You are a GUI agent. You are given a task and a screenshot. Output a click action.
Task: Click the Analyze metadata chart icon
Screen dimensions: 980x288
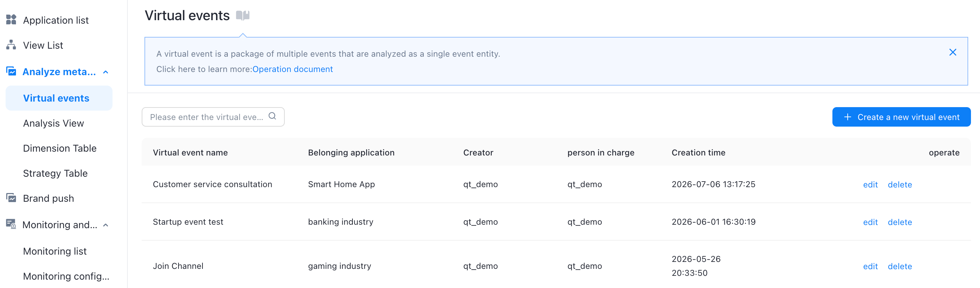point(11,71)
